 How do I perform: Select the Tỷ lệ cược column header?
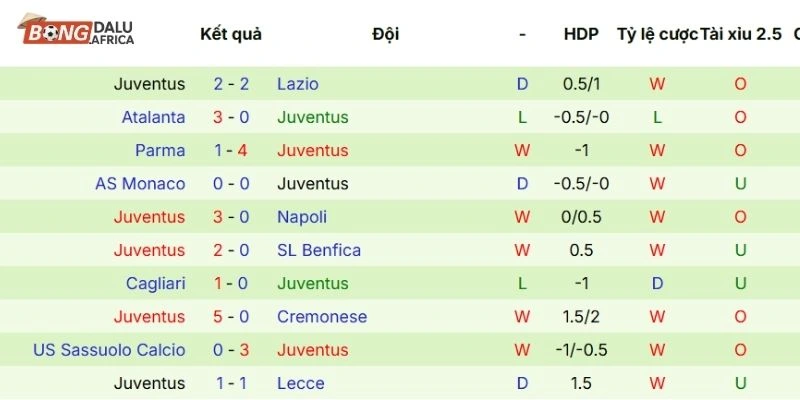(657, 34)
